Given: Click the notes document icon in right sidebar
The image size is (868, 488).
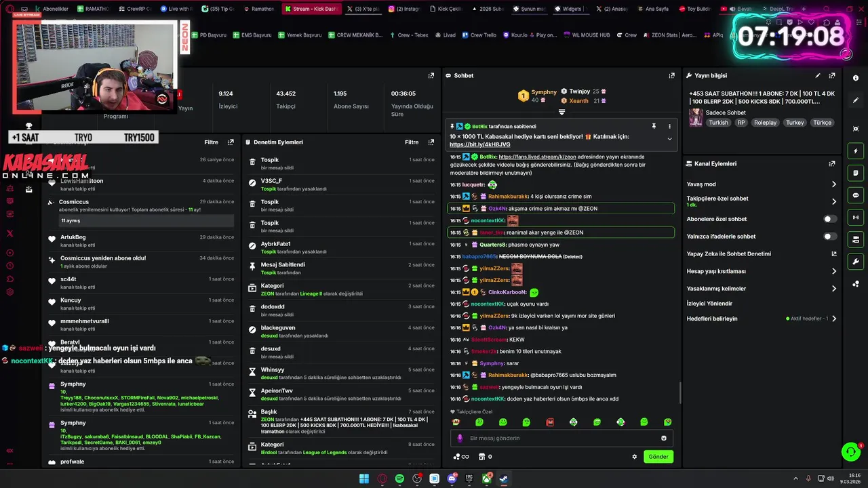Looking at the screenshot, I should [856, 173].
